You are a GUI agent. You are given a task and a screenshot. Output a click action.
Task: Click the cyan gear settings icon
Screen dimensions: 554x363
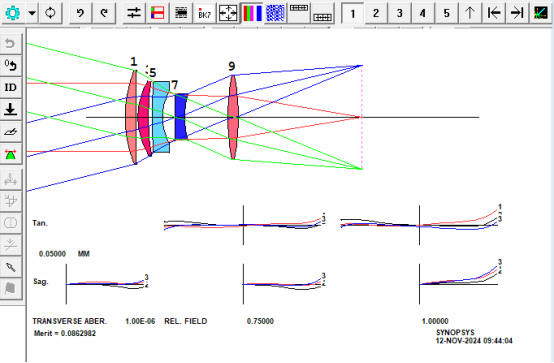coord(13,13)
